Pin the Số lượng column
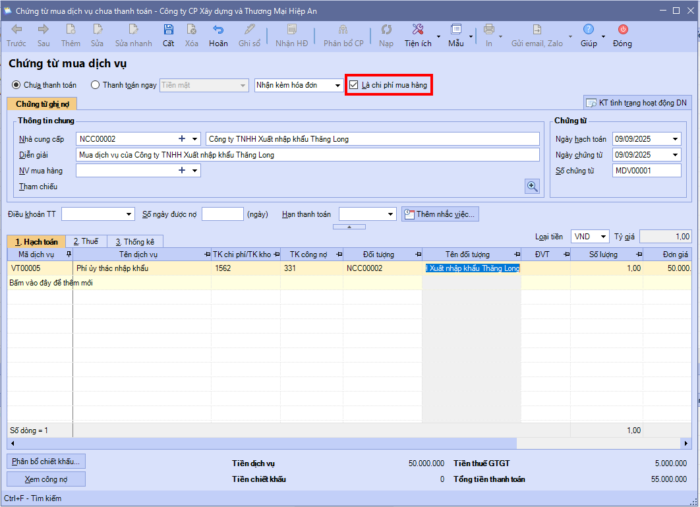 [x=639, y=254]
